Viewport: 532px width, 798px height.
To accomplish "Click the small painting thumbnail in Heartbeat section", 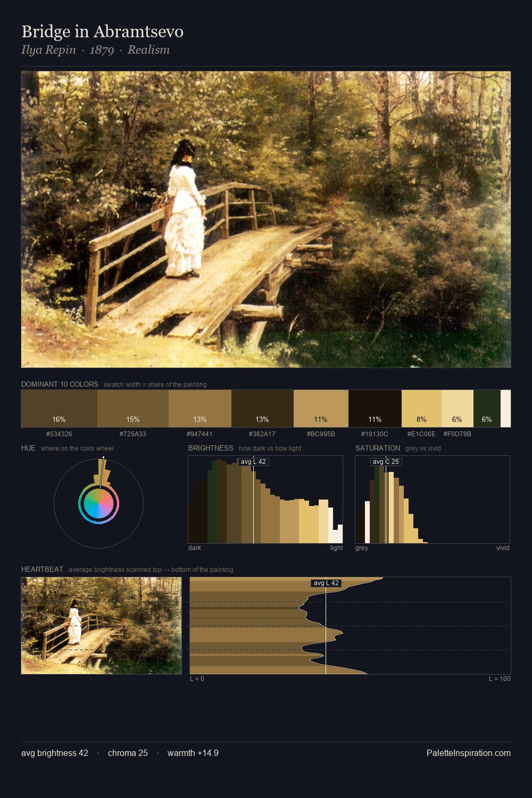I will [x=101, y=626].
